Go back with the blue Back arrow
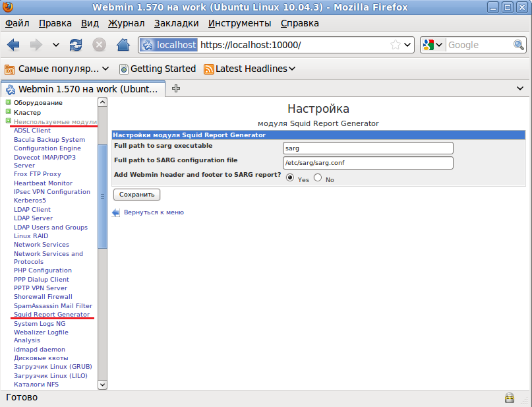532x407 pixels. [14, 45]
